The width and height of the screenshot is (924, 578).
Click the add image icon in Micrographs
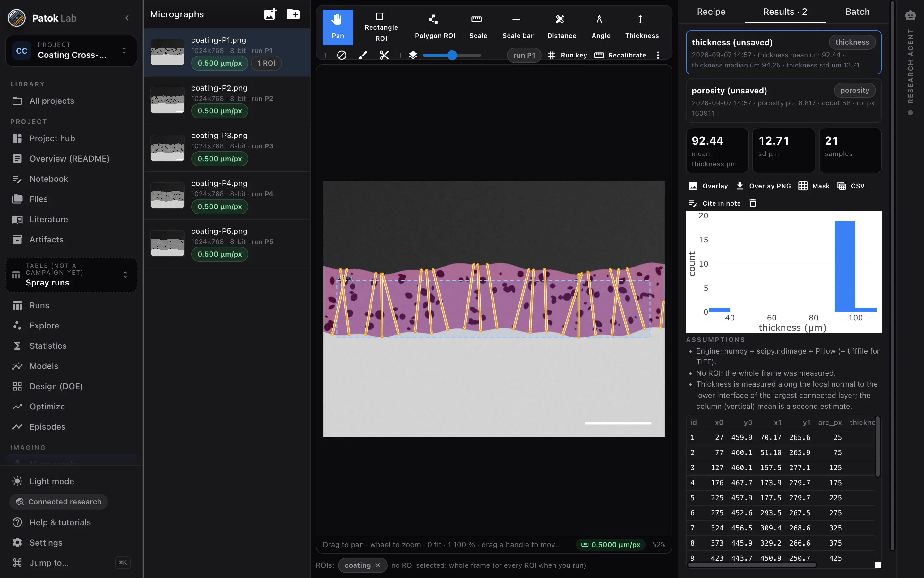click(270, 14)
